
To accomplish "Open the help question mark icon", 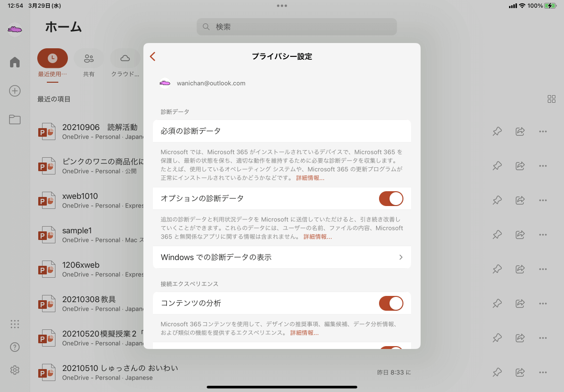I will tap(15, 347).
